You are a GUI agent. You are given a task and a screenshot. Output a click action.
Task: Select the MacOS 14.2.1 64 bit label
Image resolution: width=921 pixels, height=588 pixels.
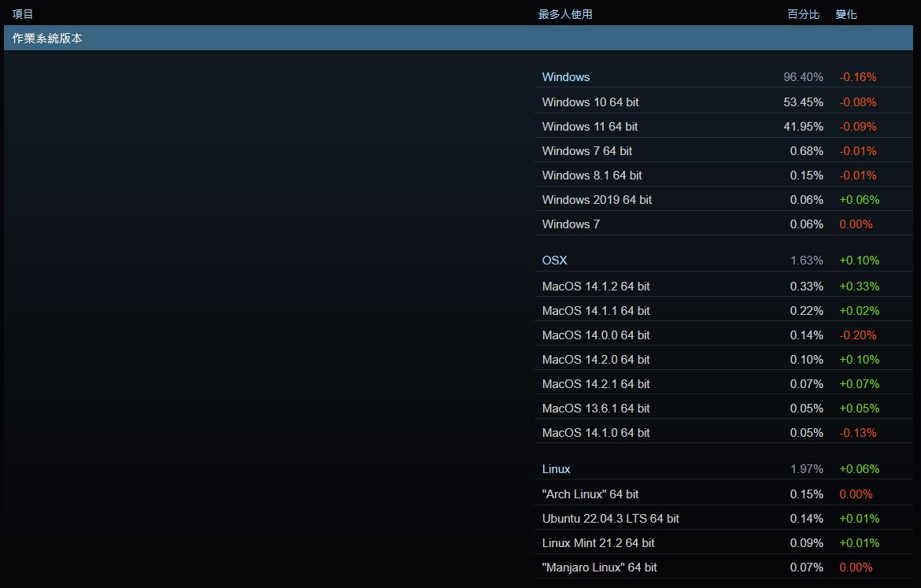596,383
